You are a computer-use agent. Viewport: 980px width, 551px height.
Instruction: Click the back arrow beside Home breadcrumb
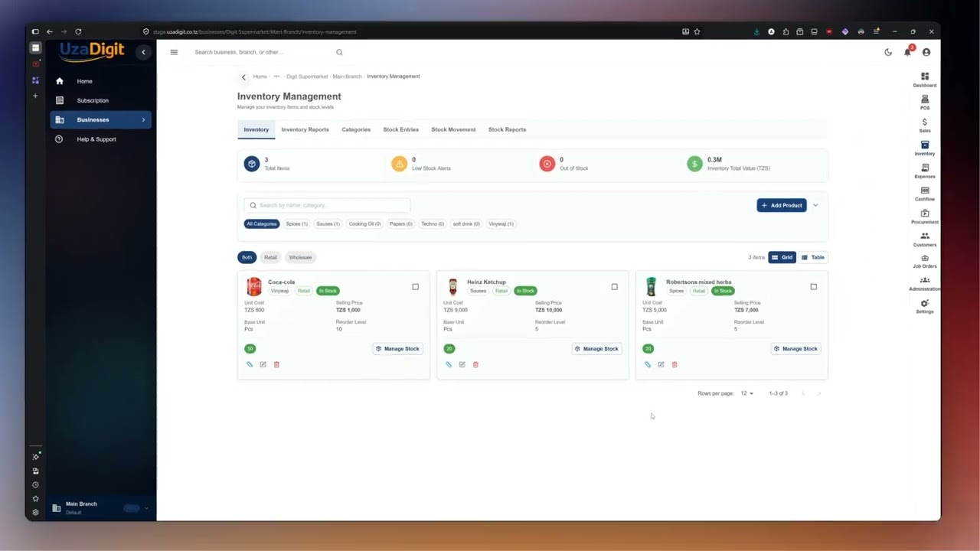click(243, 77)
